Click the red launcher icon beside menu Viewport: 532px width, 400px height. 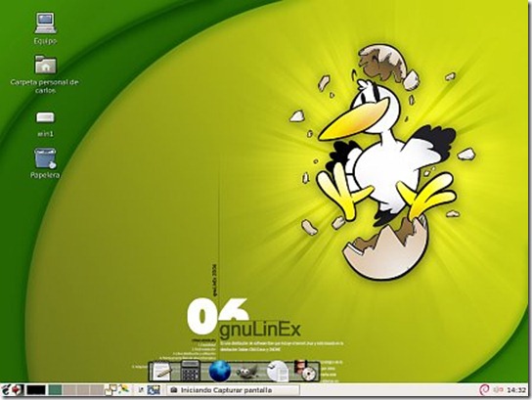coord(18,390)
